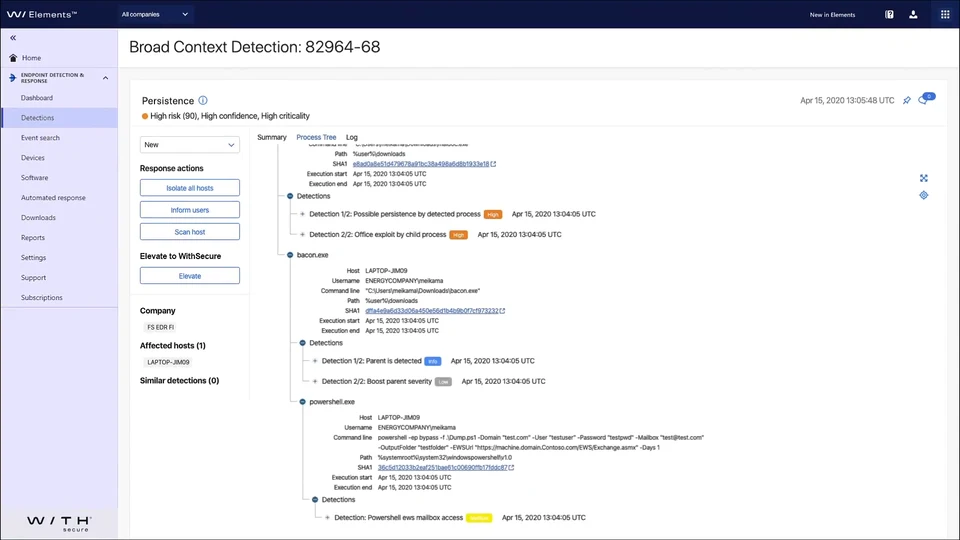Click High badge on Office exploit detection
Viewport: 960px width, 540px height.
tap(459, 234)
